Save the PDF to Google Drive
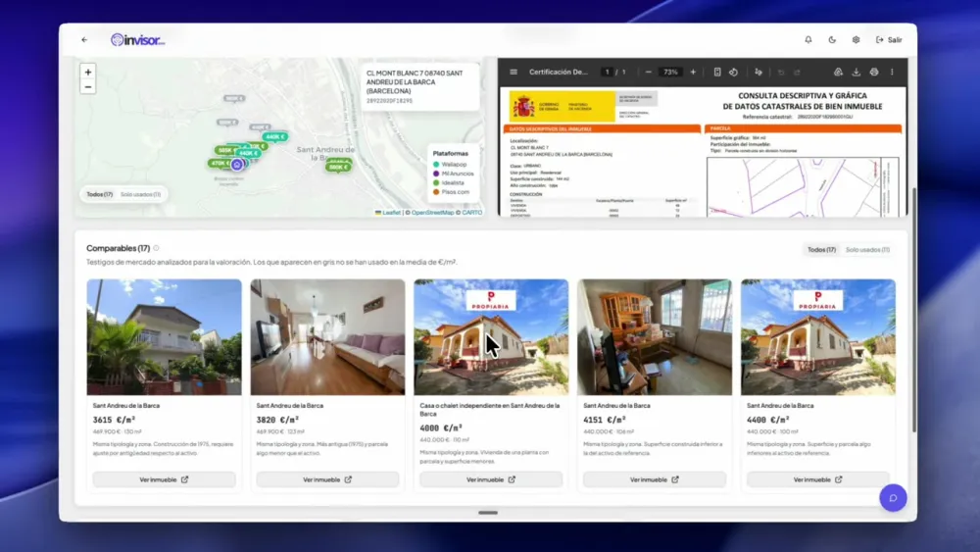 coord(838,72)
